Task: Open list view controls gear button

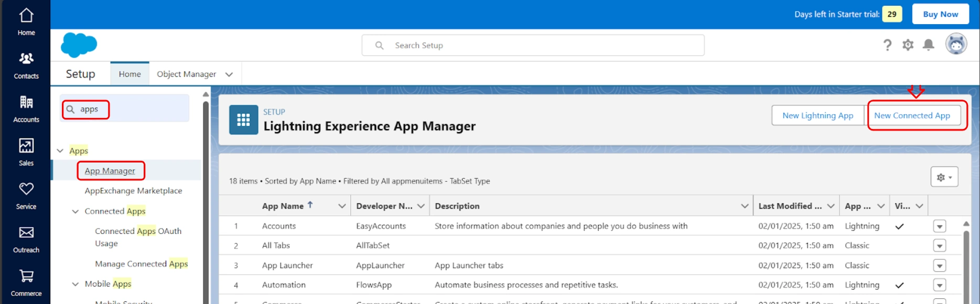Action: click(x=944, y=177)
